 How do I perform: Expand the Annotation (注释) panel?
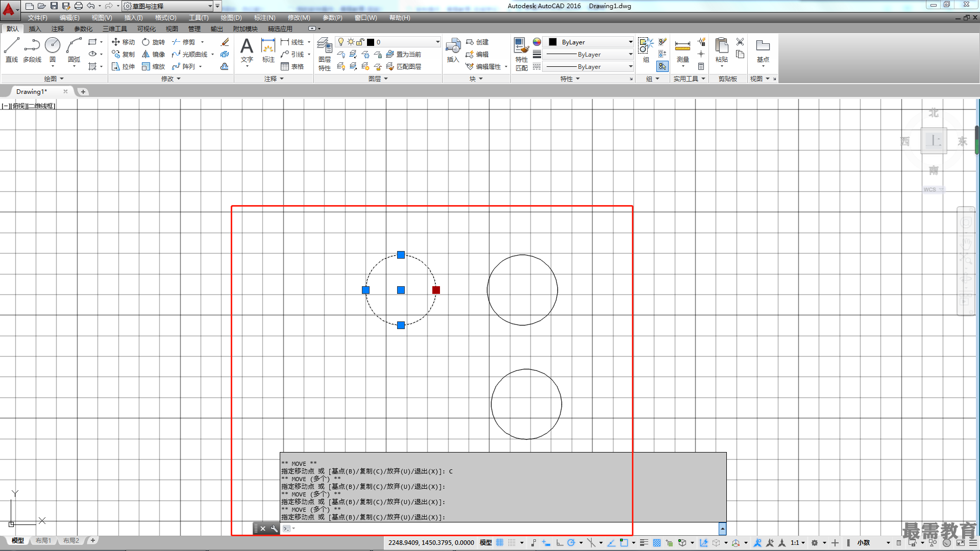tap(274, 79)
